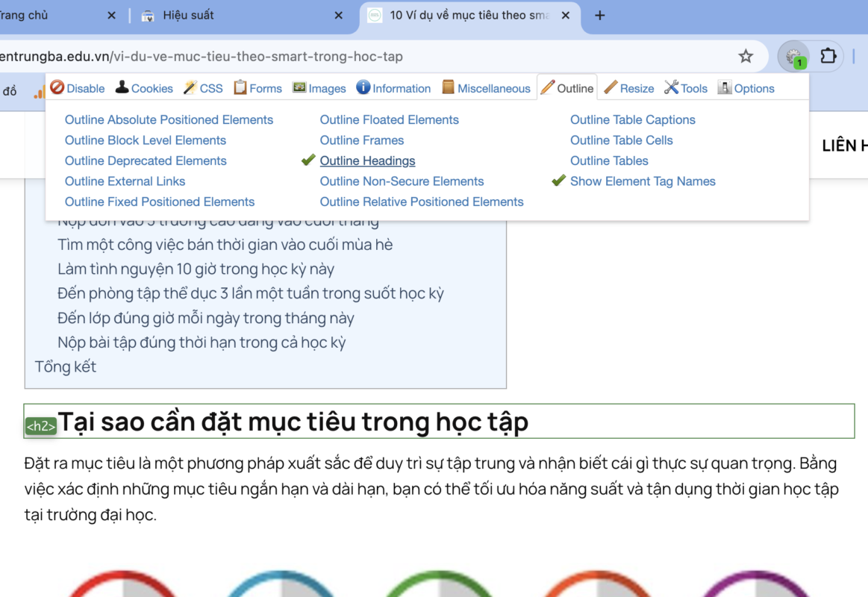Choose Outline Block Level Elements
This screenshot has height=597, width=868.
tap(145, 140)
